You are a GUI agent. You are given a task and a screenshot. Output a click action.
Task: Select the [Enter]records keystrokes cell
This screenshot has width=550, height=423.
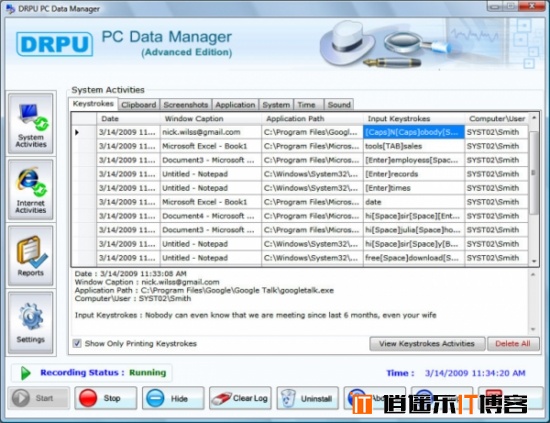[x=414, y=174]
